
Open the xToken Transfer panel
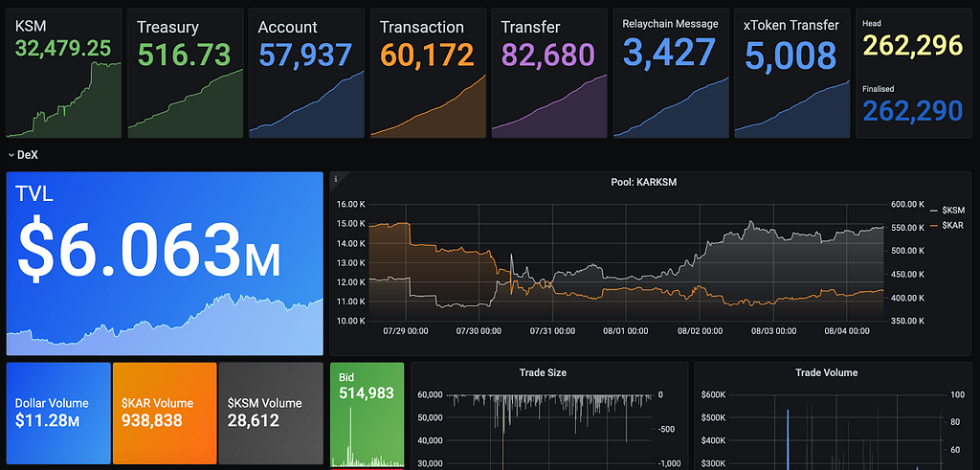coord(791,73)
